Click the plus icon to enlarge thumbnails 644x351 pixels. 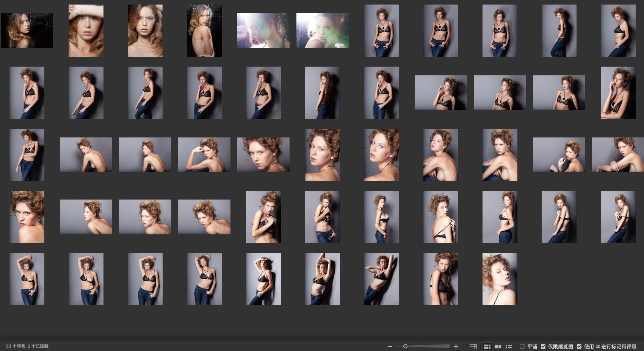456,346
